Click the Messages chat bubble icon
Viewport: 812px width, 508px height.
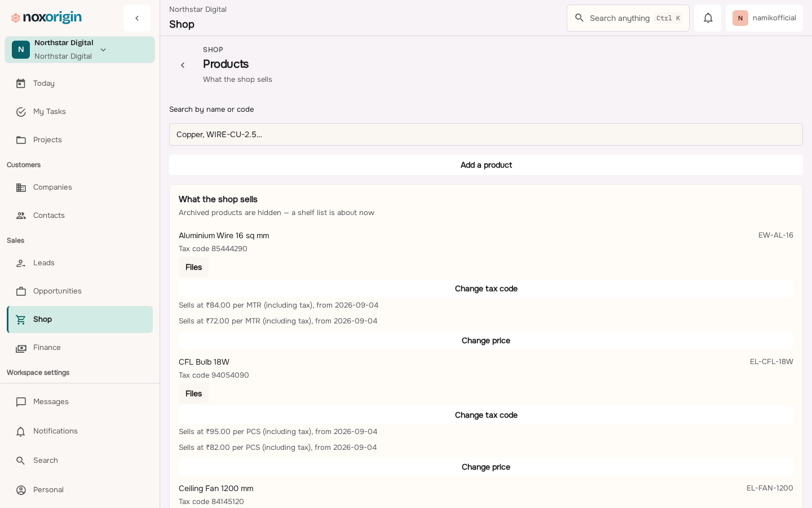point(21,402)
